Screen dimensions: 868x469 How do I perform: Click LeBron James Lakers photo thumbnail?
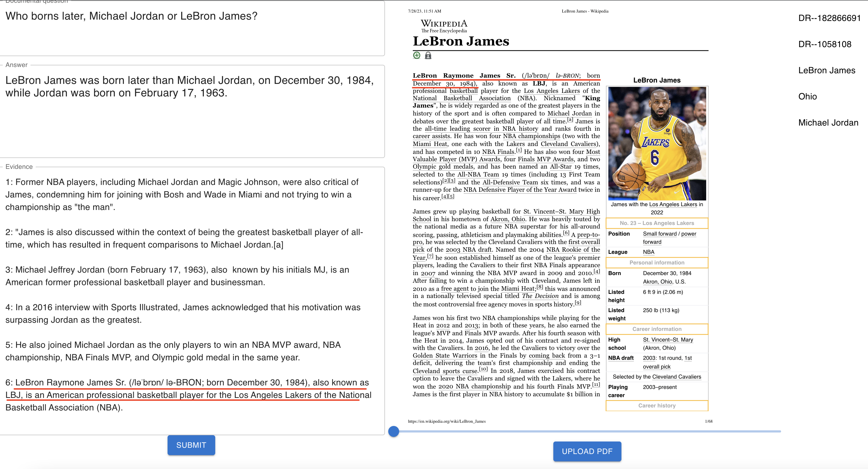[x=657, y=144]
